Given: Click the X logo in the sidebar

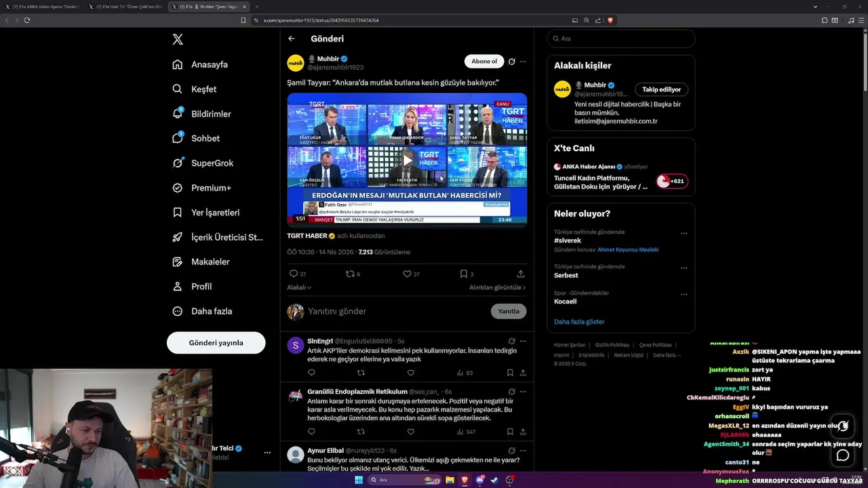Looking at the screenshot, I should [x=178, y=39].
